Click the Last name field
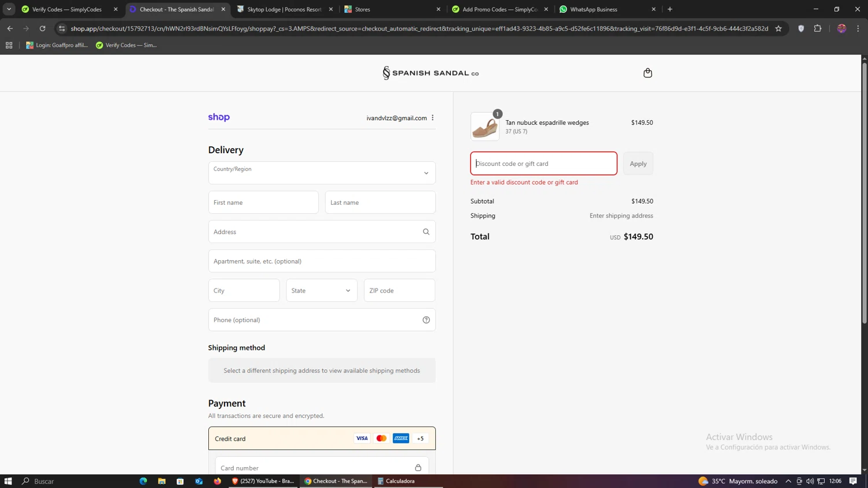Viewport: 868px width, 488px height. tap(380, 202)
